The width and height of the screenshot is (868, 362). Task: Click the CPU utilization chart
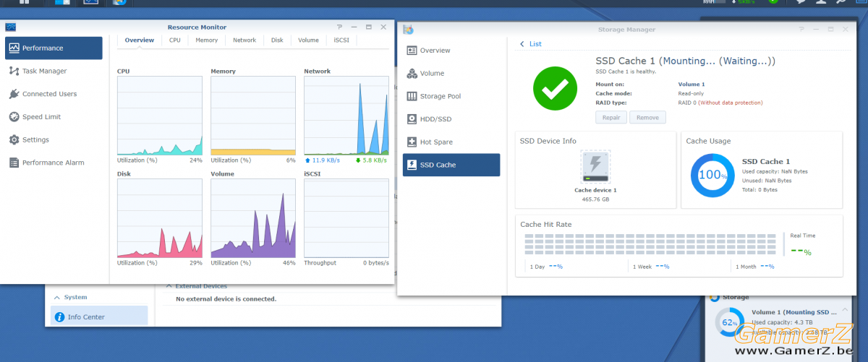pyautogui.click(x=160, y=116)
